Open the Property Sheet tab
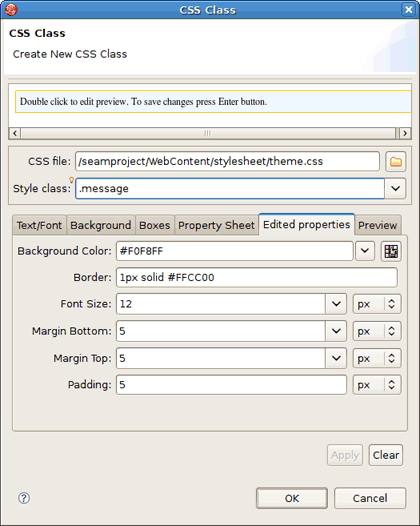The width and height of the screenshot is (420, 526). coord(216,225)
